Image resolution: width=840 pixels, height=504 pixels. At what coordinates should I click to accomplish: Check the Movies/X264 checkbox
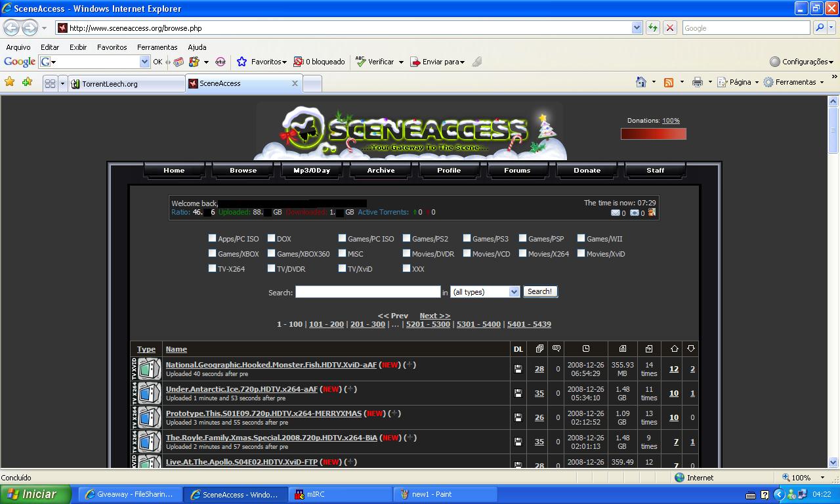[x=522, y=253]
